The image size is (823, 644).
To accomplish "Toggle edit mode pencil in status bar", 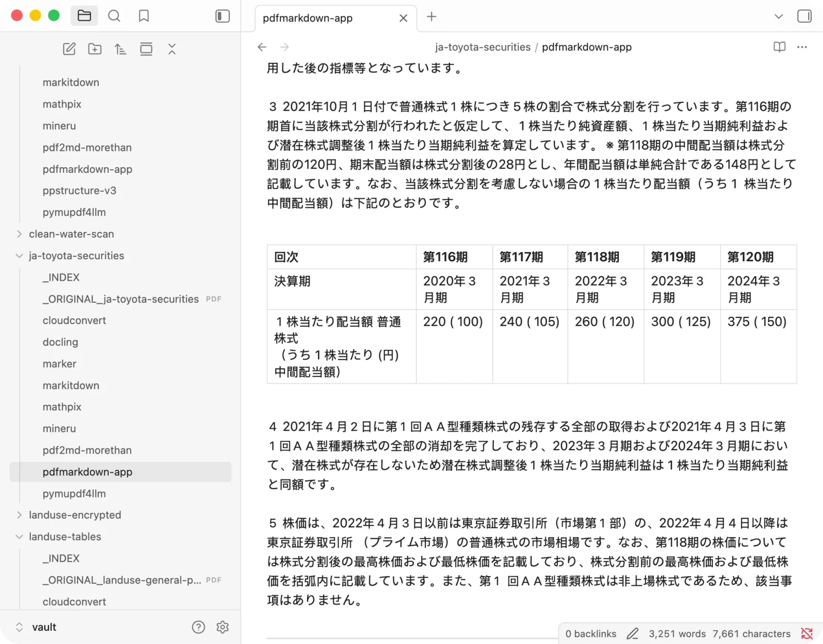I will coord(633,634).
